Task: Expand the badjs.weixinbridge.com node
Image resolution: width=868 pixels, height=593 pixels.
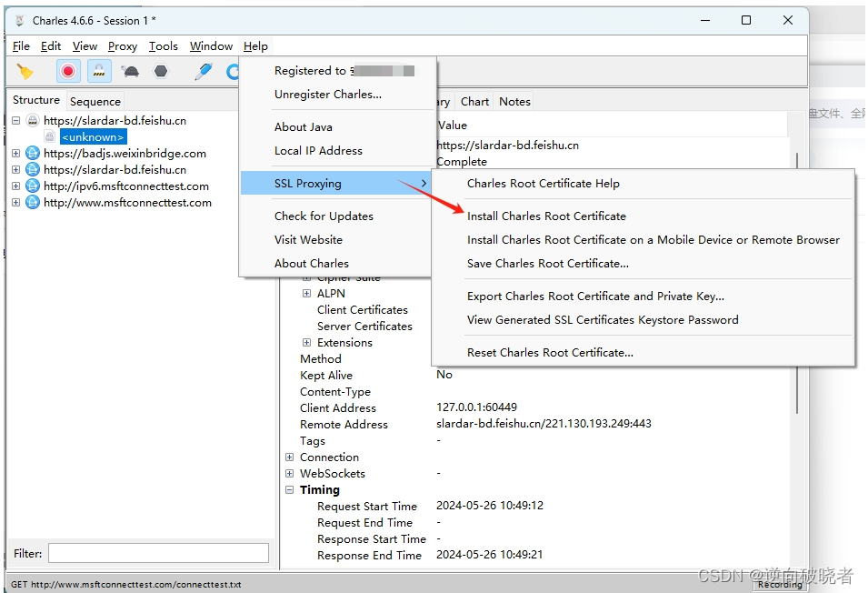Action: pos(16,154)
